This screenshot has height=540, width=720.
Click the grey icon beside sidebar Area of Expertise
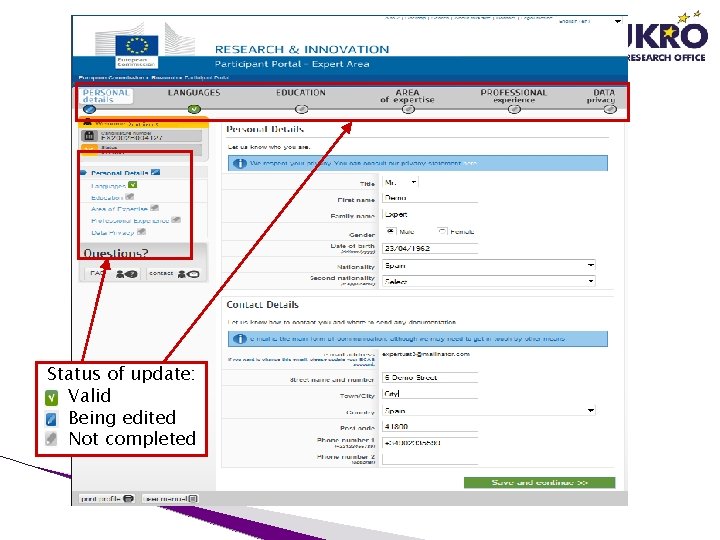click(x=155, y=208)
